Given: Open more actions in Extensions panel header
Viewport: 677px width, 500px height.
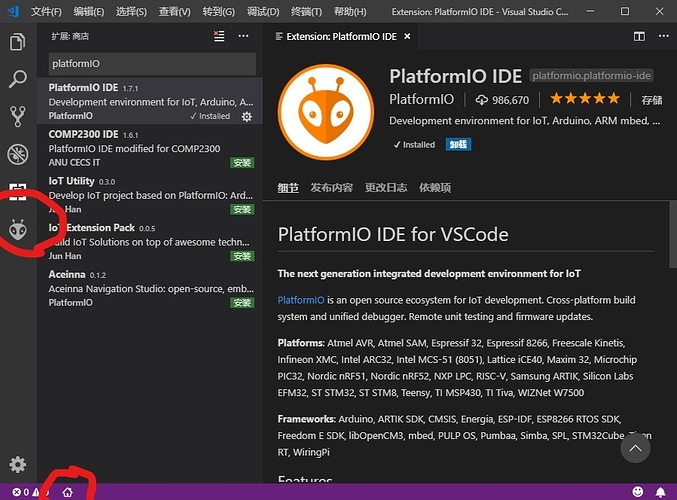Looking at the screenshot, I should [x=244, y=36].
